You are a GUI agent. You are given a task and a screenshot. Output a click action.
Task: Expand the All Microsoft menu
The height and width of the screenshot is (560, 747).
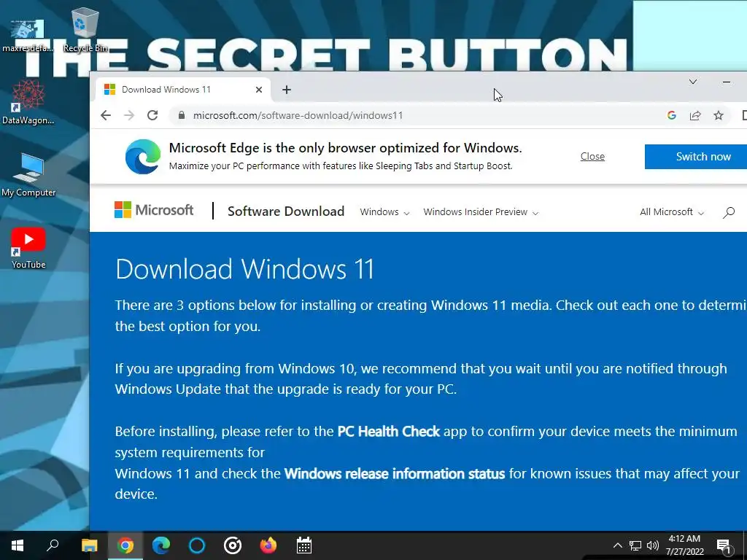[672, 212]
